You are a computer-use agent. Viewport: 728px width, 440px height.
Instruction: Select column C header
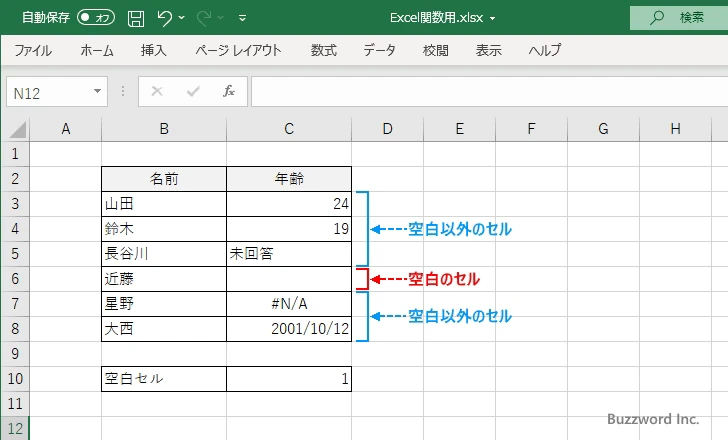pos(289,129)
